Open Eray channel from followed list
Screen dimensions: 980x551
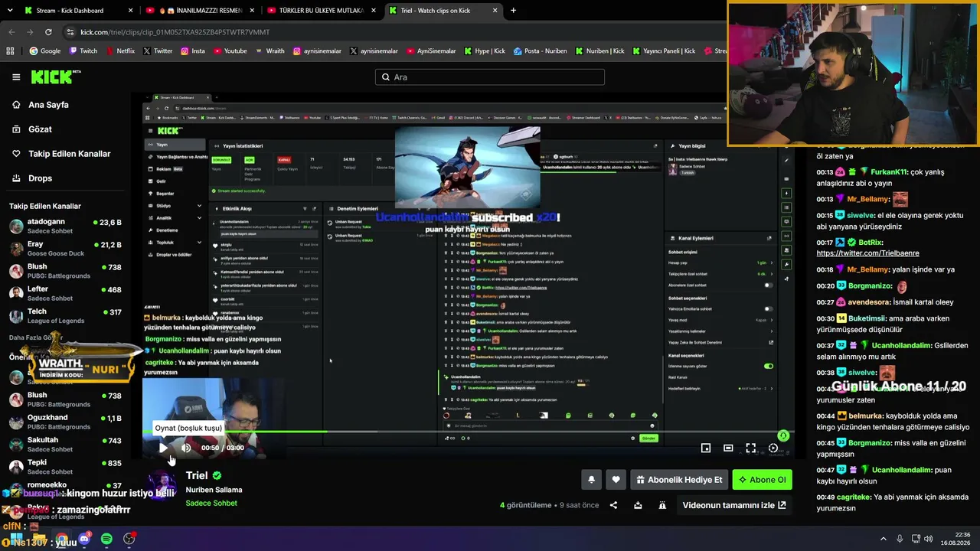coord(66,249)
